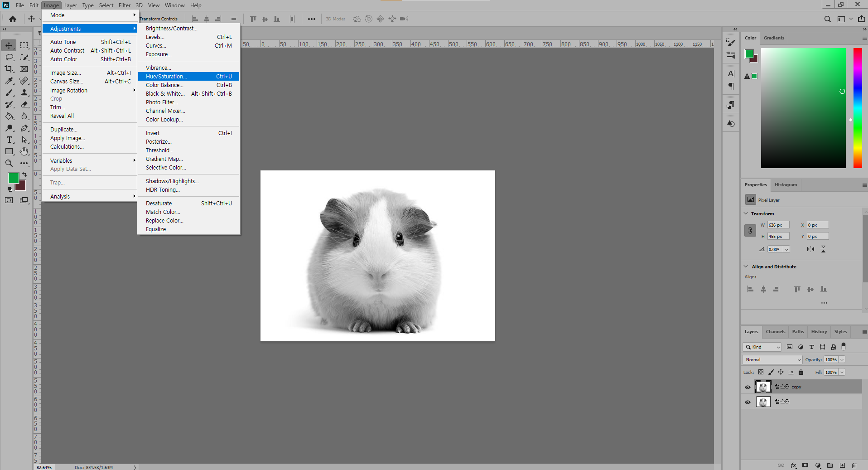Select the Lasso tool
Viewport: 868px width, 470px height.
tap(9, 57)
